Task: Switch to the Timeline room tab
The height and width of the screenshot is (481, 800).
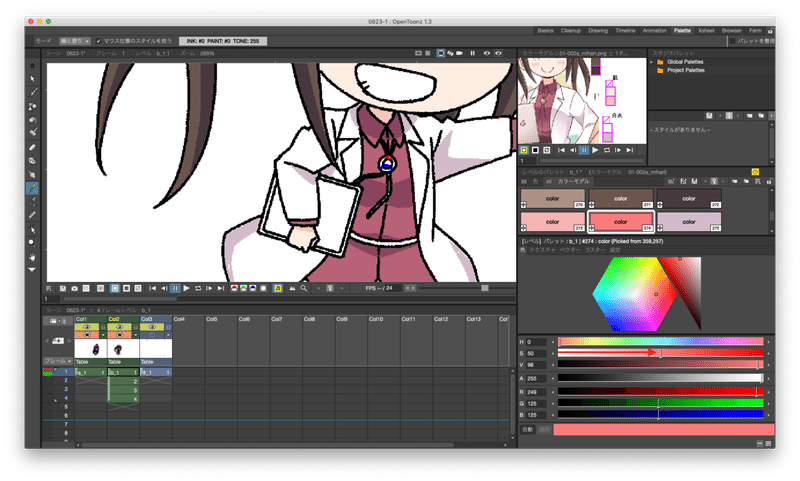Action: [625, 31]
